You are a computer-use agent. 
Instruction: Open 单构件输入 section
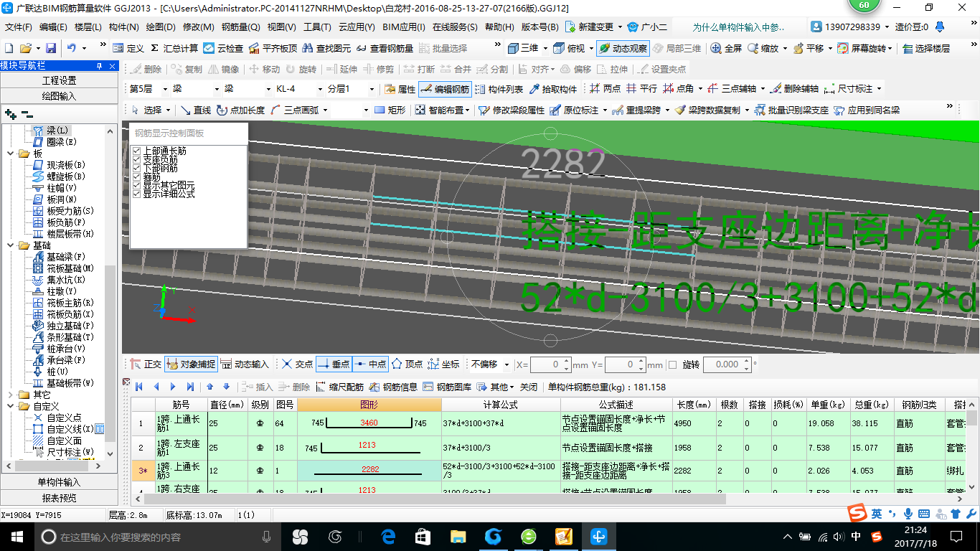pyautogui.click(x=59, y=482)
